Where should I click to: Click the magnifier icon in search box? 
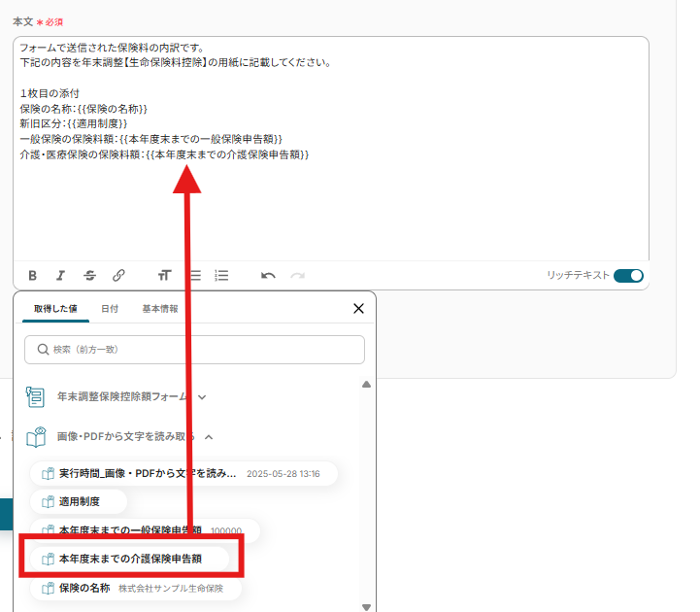tap(43, 350)
